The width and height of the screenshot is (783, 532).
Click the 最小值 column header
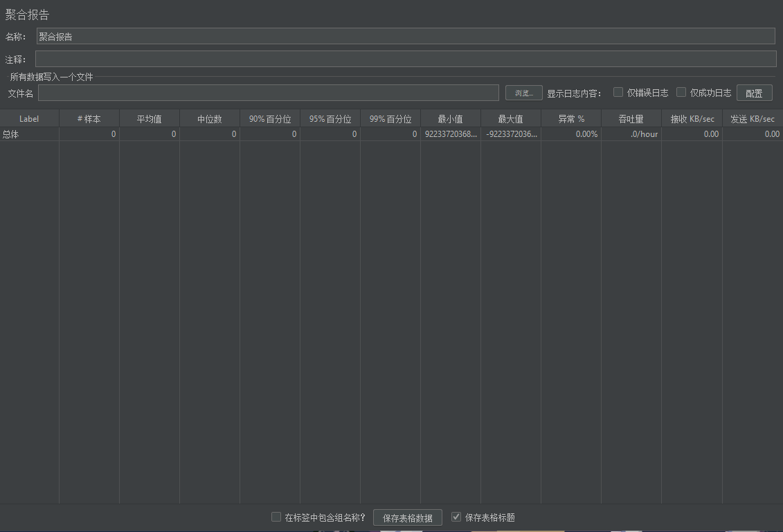coord(451,119)
